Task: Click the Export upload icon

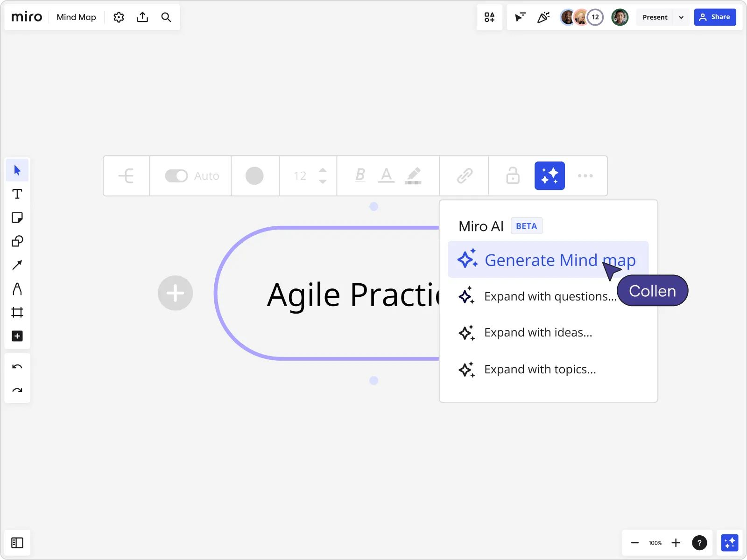Action: click(x=142, y=17)
